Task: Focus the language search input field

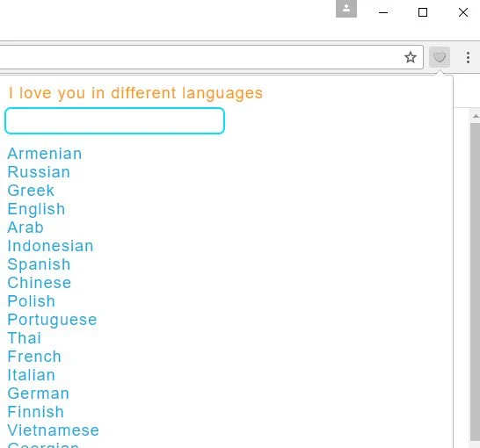Action: (x=115, y=120)
